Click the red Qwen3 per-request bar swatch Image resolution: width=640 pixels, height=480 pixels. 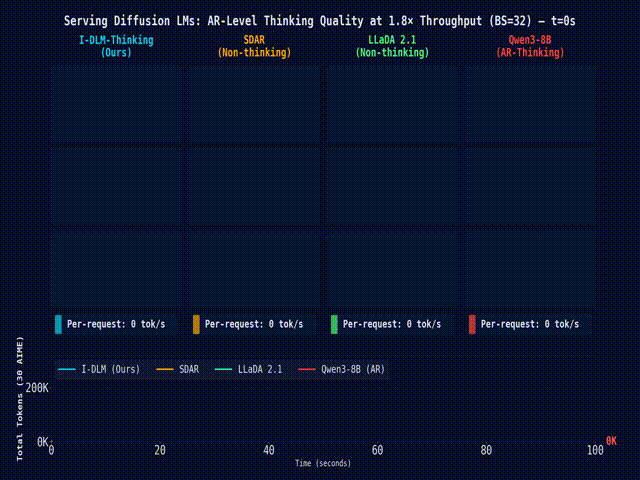(472, 324)
